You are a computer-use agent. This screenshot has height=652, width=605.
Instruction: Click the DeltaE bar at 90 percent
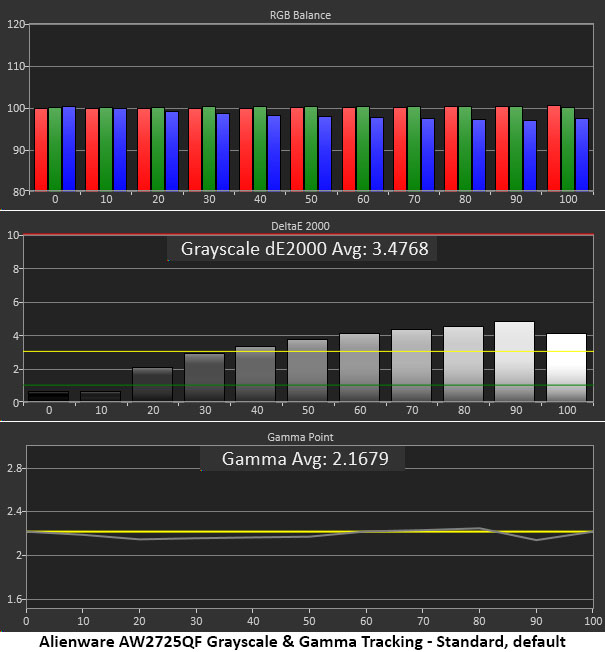514,361
